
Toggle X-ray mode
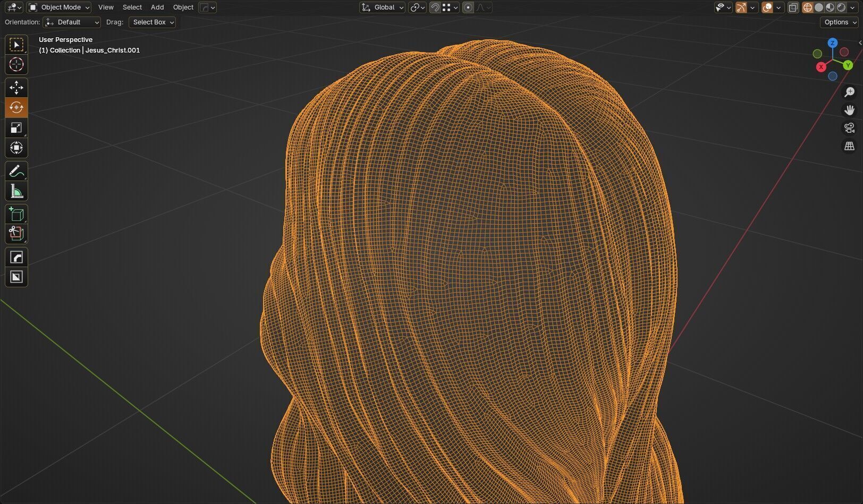tap(793, 7)
